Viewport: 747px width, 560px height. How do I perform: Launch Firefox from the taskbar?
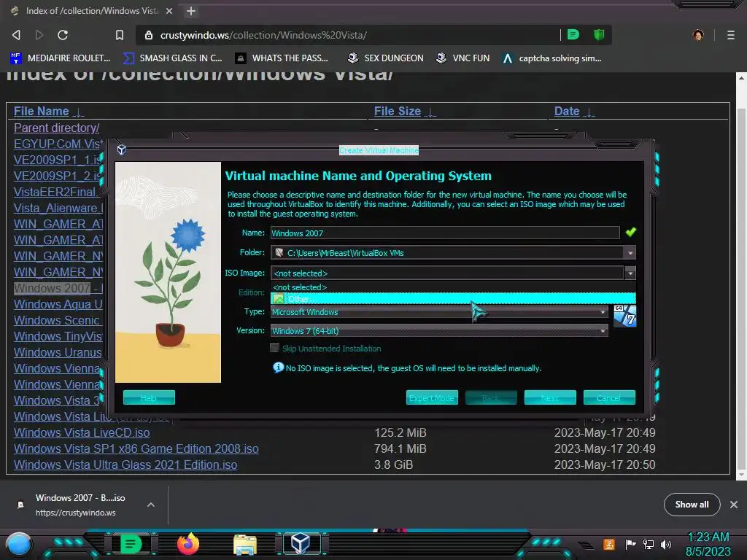point(188,544)
